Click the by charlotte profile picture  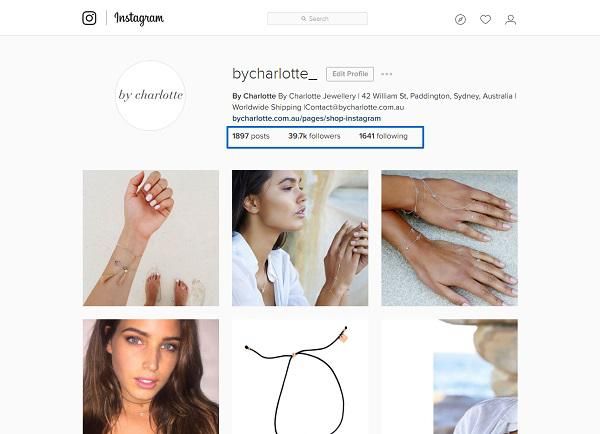coord(150,95)
